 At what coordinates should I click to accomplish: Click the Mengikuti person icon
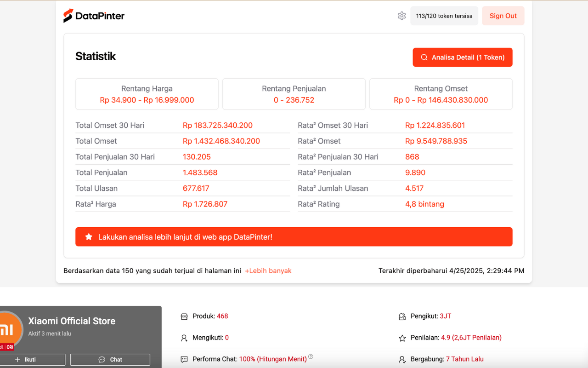click(184, 338)
